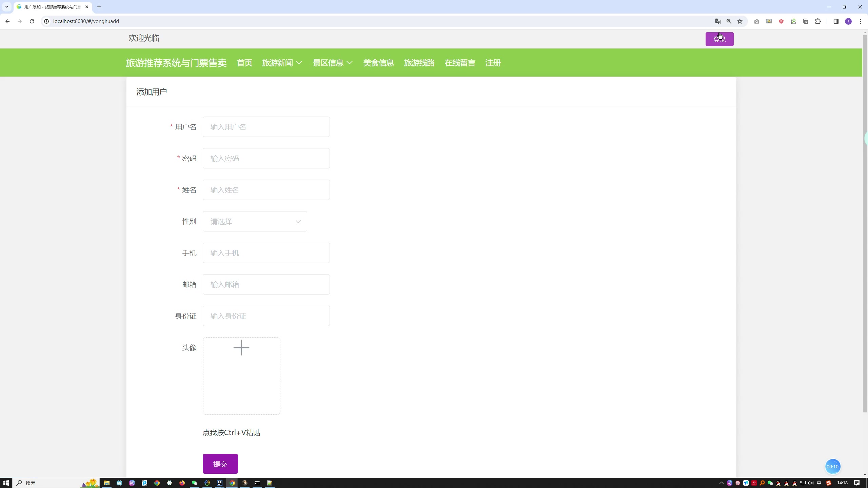
Task: Open the Sogou input tray icon
Action: 829,483
